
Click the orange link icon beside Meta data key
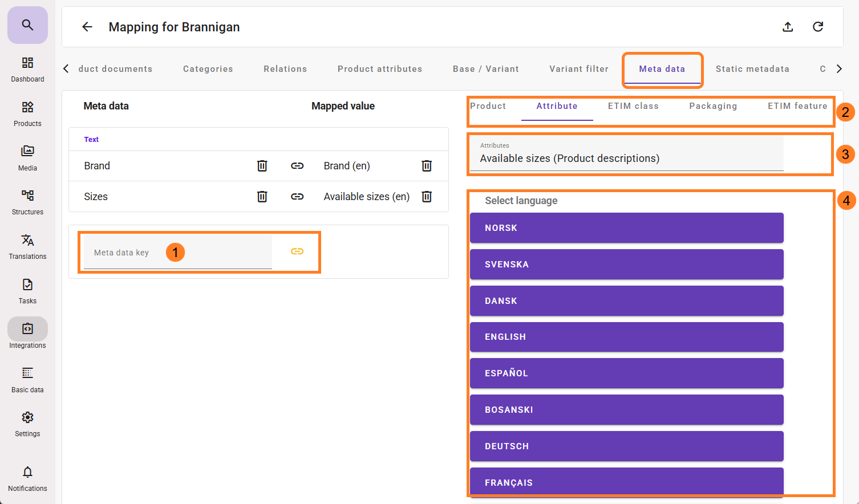coord(297,251)
